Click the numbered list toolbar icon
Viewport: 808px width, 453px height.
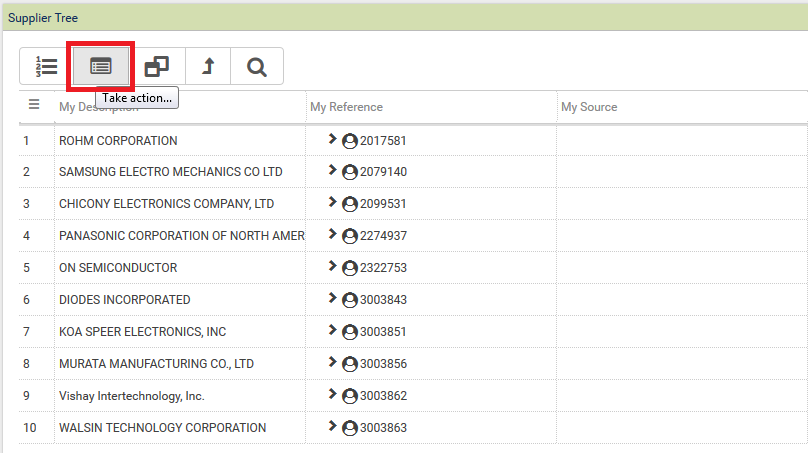pos(46,67)
